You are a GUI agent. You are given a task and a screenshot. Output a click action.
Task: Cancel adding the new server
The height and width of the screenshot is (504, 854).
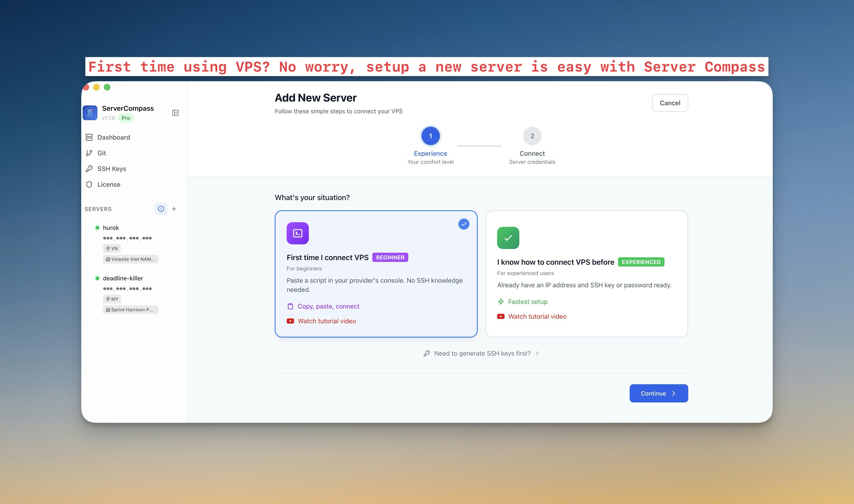coord(670,102)
